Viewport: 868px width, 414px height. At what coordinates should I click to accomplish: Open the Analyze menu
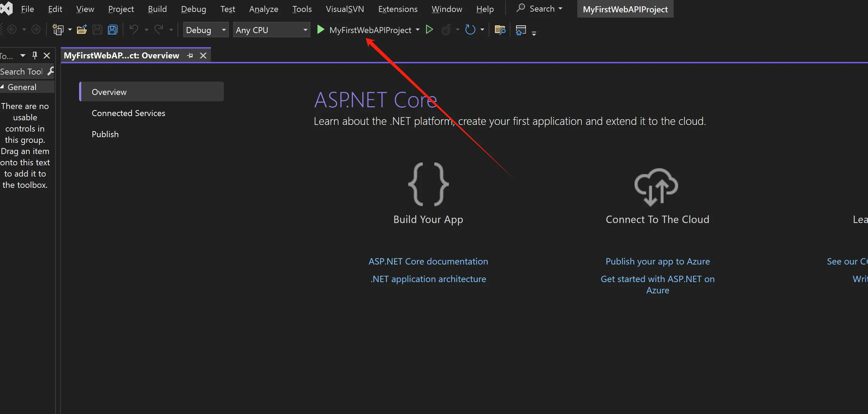coord(264,9)
